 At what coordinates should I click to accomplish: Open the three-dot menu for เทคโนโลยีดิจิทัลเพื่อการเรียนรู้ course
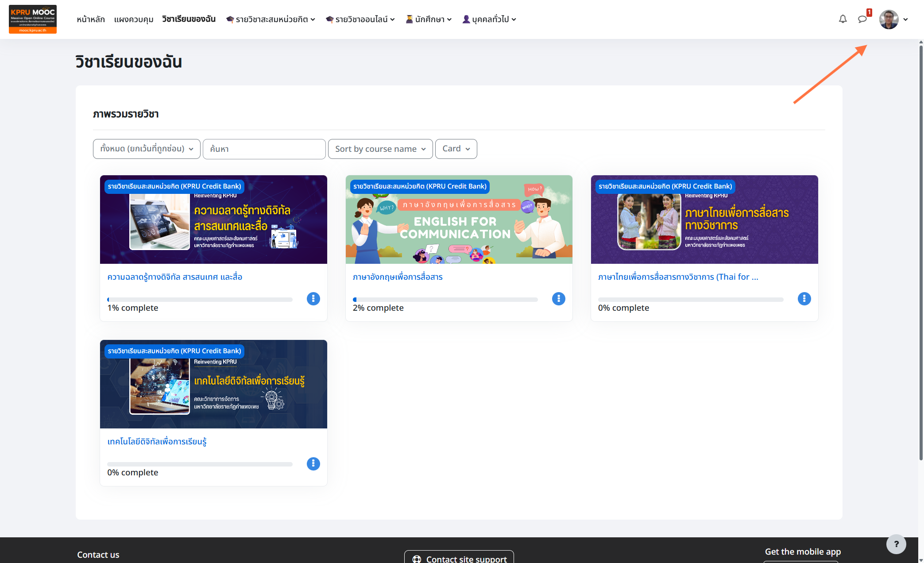[x=313, y=463]
